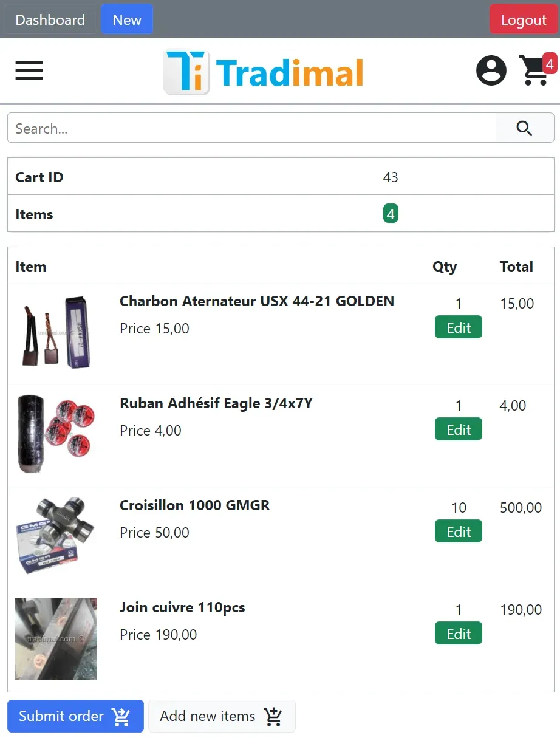Select the New tab

click(127, 19)
